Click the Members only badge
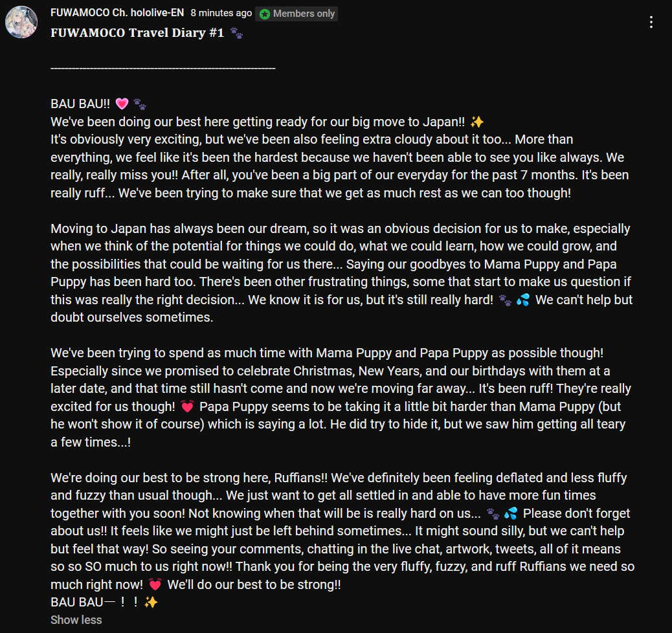672x633 pixels. pos(297,14)
